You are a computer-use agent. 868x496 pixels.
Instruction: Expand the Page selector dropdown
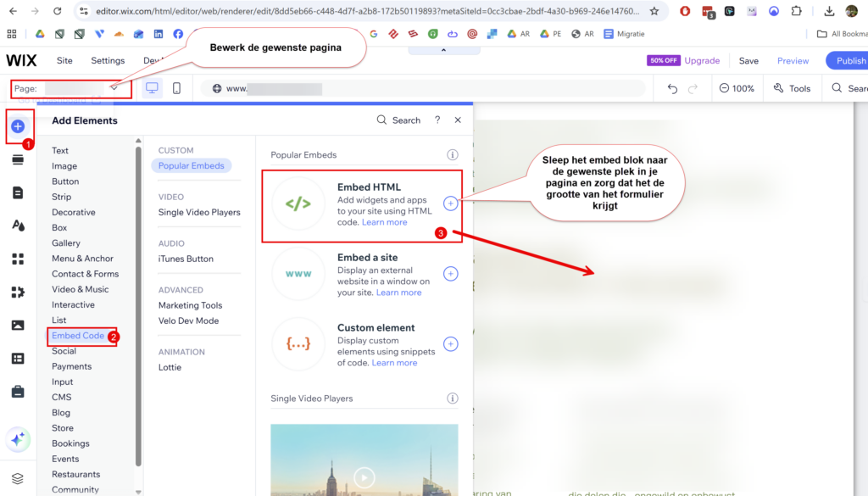pyautogui.click(x=114, y=88)
